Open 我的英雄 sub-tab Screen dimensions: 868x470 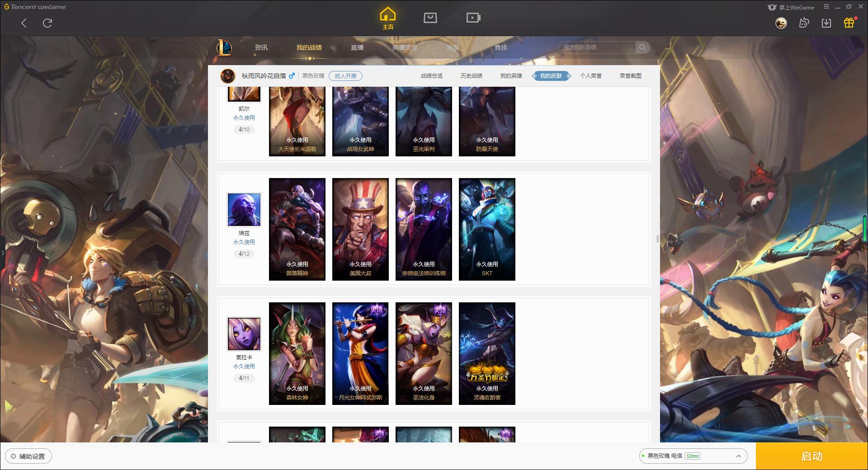pos(511,76)
